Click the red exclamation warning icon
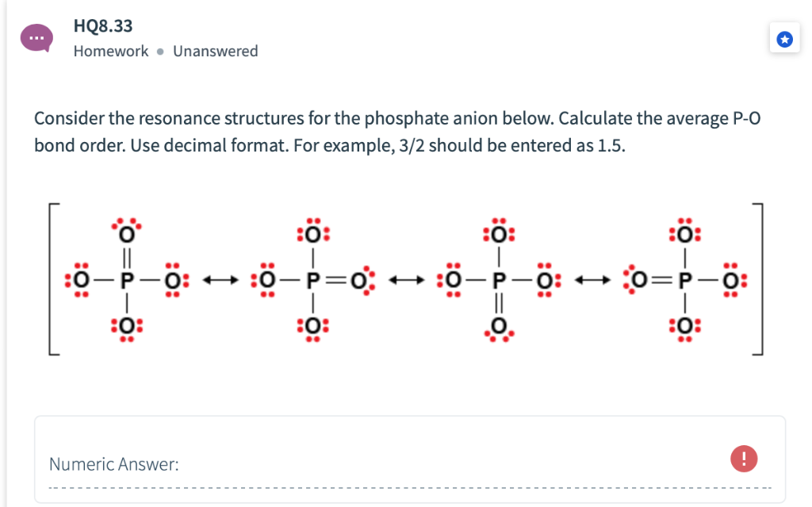812x507 pixels. tap(744, 459)
